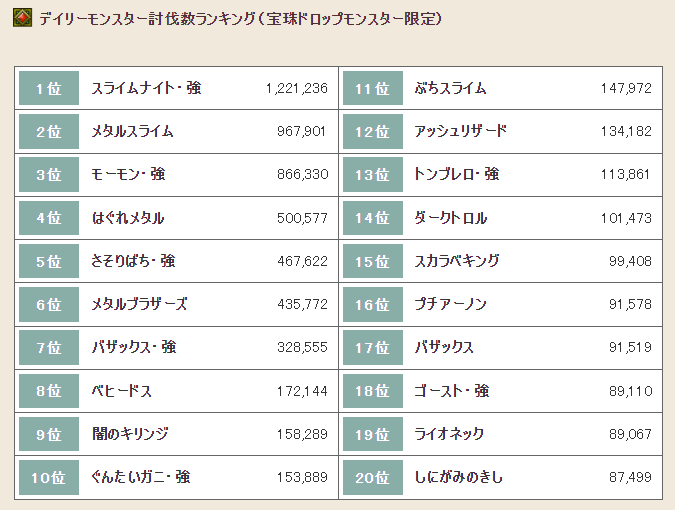Click ライオネック in nineteenth place
This screenshot has width=675, height=510.
click(x=449, y=434)
